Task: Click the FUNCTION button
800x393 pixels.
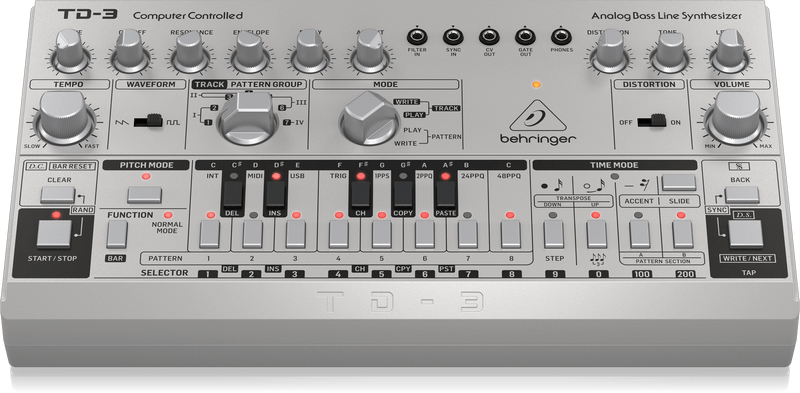Action: pos(116,235)
